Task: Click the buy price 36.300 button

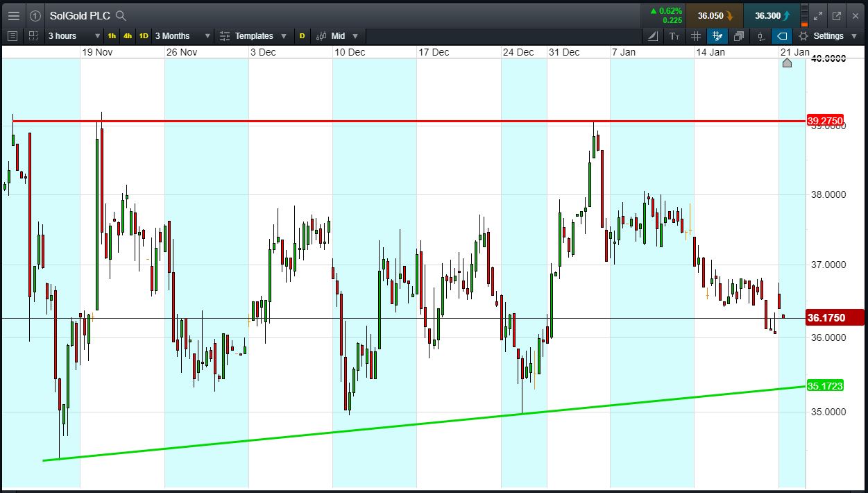Action: [x=772, y=15]
